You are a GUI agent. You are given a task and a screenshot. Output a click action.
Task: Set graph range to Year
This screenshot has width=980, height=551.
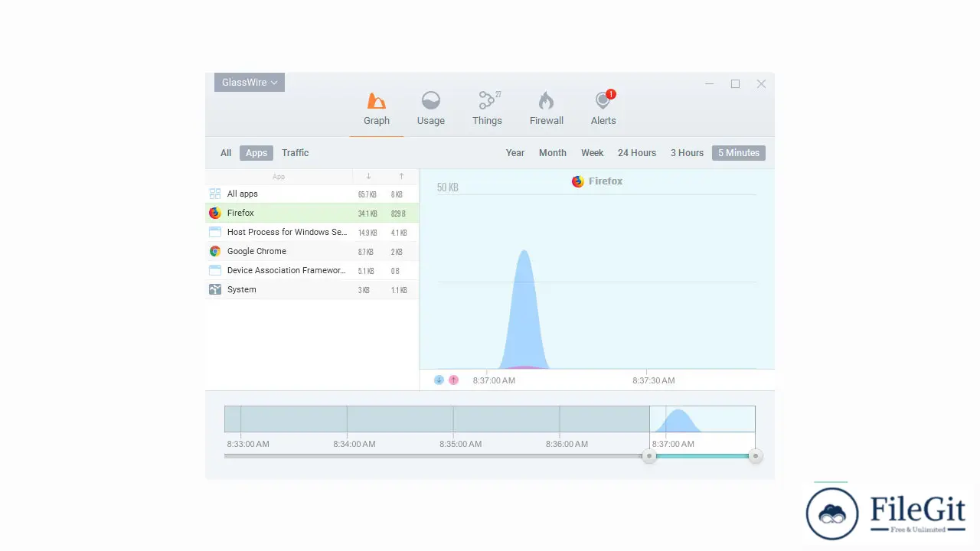(x=515, y=153)
